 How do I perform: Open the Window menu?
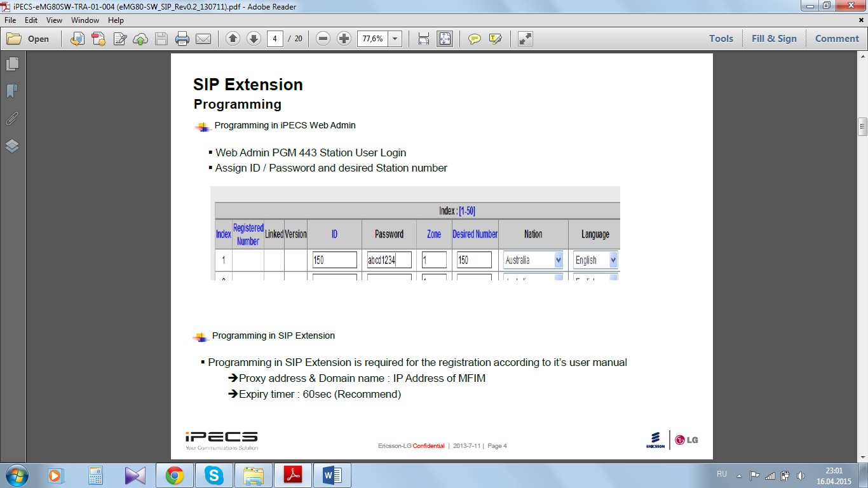pyautogui.click(x=85, y=20)
